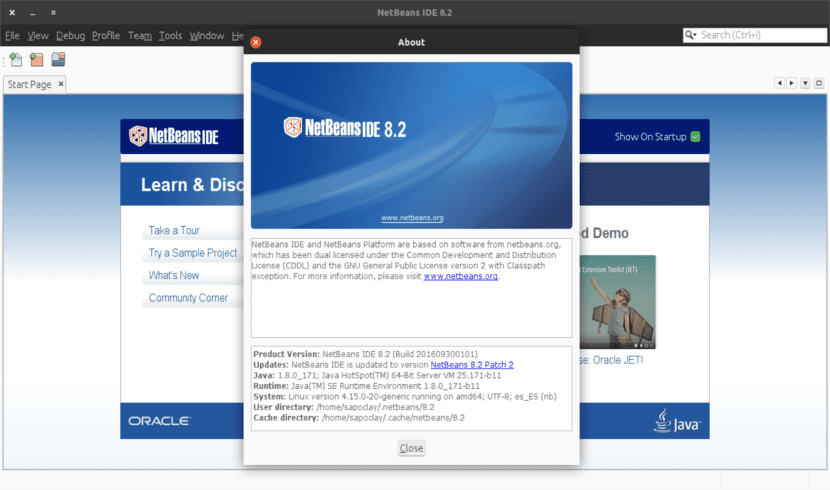Screen dimensions: 830x490
Task: Open the show opened documents list dropdown
Action: pos(805,84)
